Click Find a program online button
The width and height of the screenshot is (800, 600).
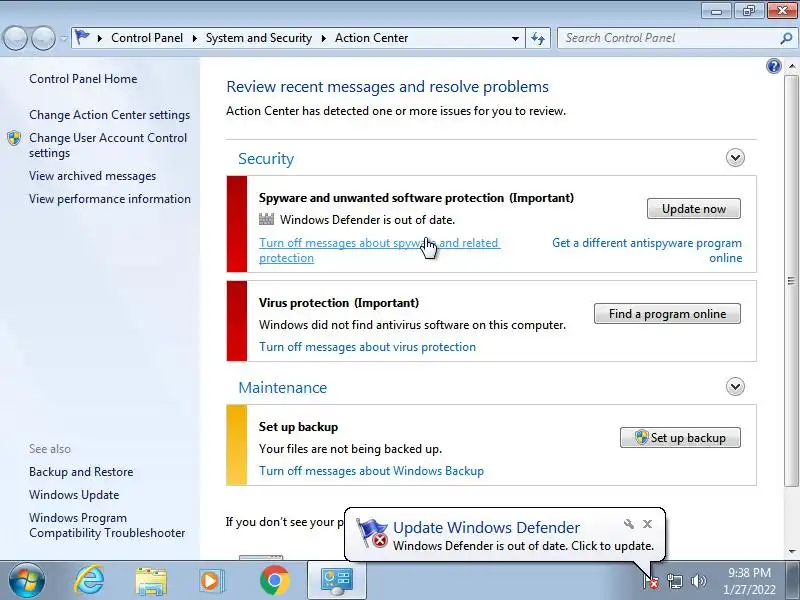tap(667, 314)
